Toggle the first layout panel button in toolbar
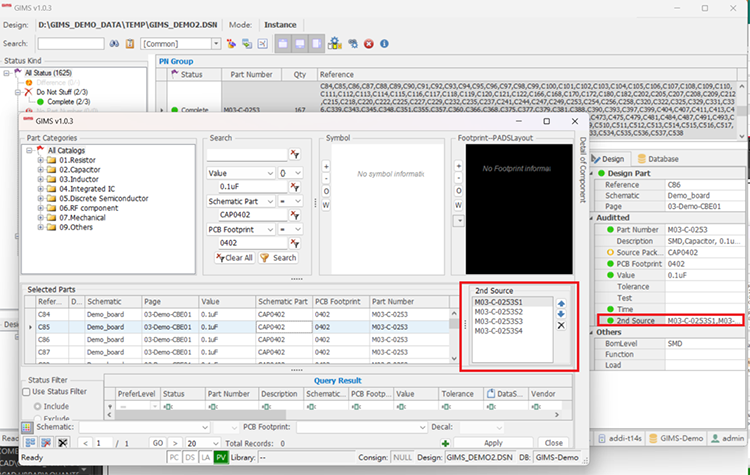The height and width of the screenshot is (475, 750). [x=283, y=44]
